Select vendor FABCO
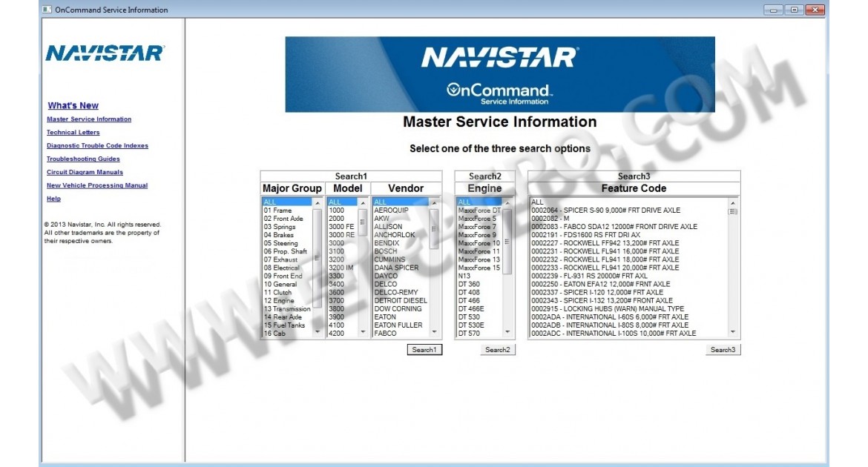 point(401,333)
